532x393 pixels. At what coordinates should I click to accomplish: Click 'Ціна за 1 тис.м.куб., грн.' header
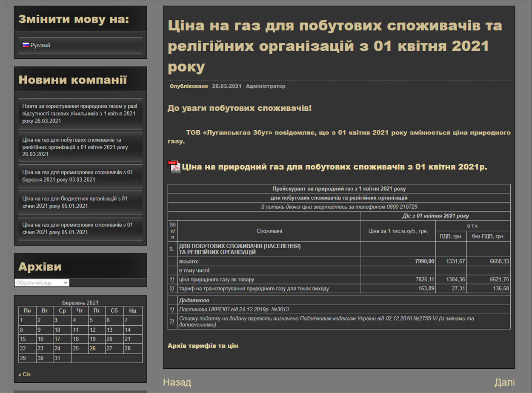click(398, 231)
